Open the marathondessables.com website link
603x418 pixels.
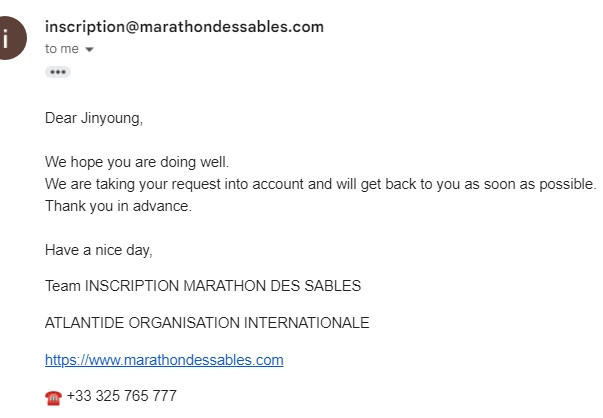coord(164,360)
